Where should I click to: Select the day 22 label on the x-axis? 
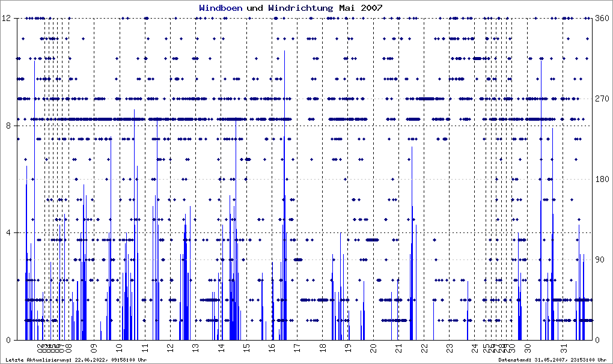point(424,345)
